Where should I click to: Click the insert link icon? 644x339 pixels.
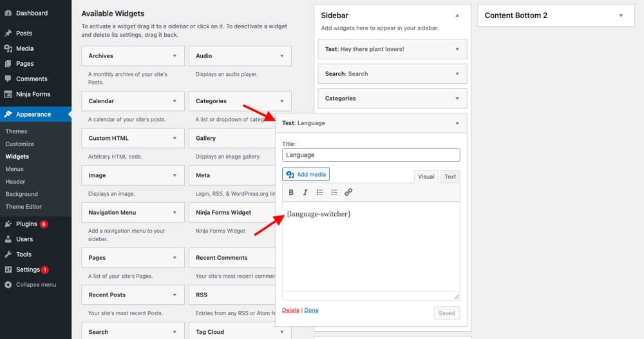[348, 192]
